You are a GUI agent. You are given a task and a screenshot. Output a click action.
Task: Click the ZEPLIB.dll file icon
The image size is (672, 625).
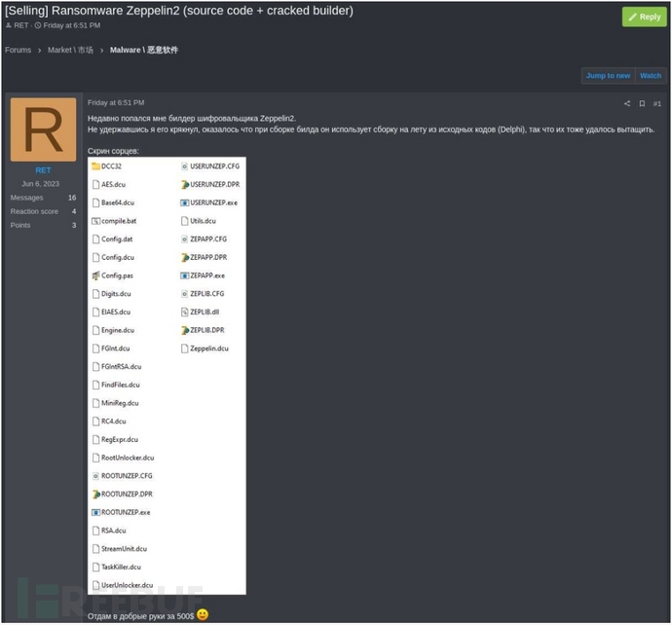pyautogui.click(x=185, y=312)
